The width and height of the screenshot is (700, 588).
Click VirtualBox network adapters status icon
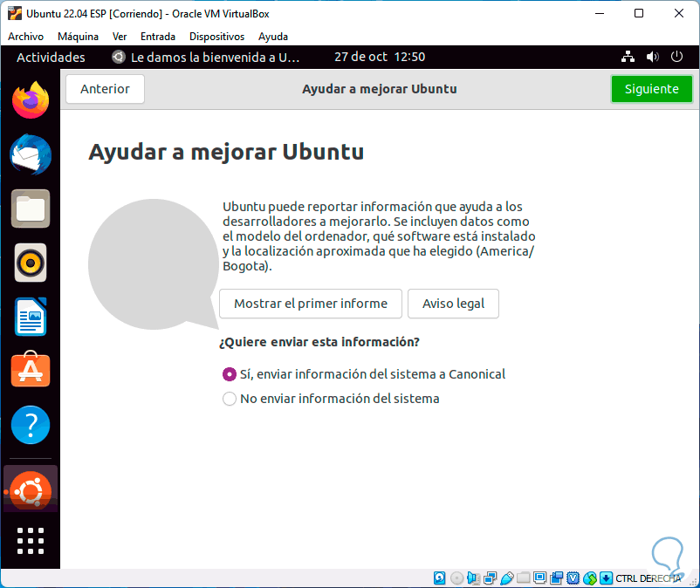tap(491, 578)
